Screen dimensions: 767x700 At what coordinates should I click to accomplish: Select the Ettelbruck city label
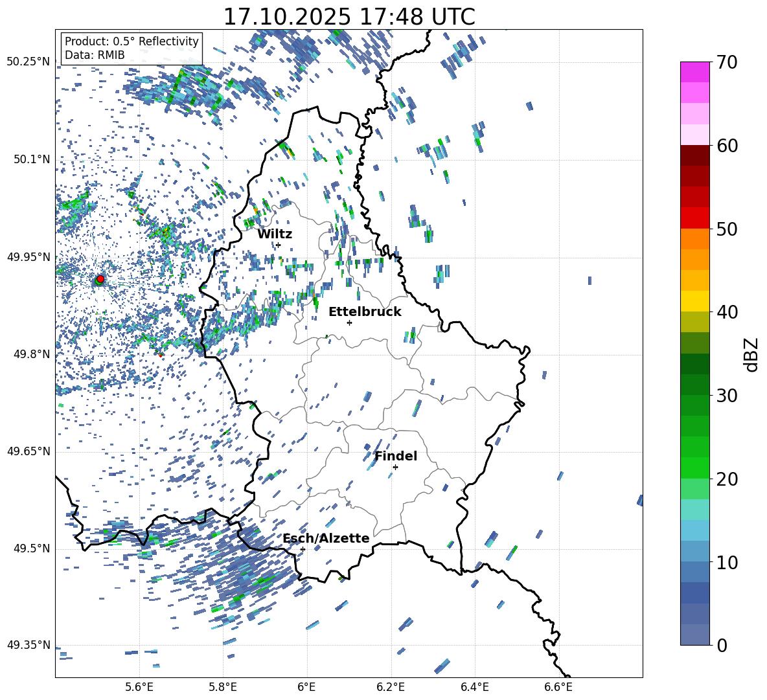point(365,311)
